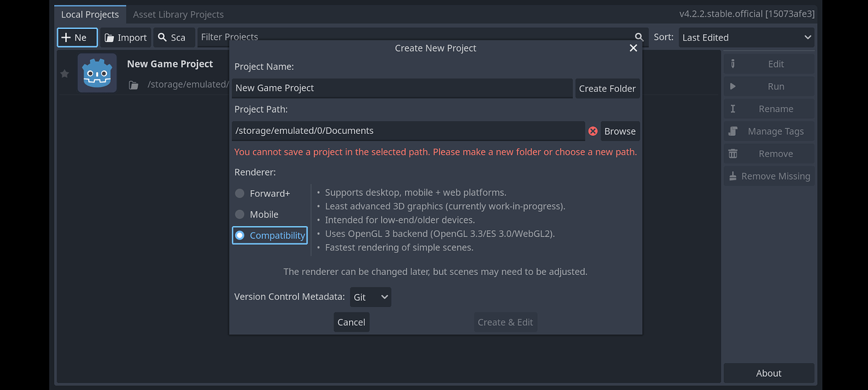This screenshot has width=868, height=390.
Task: Toggle the favorite star for New Game Project
Action: pyautogui.click(x=64, y=74)
